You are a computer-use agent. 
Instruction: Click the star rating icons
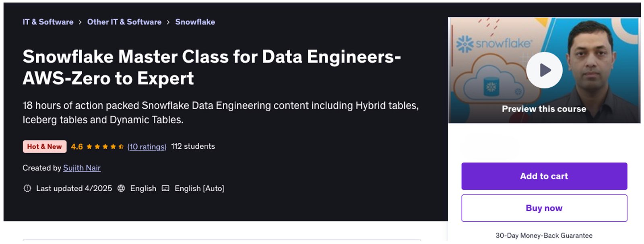point(105,147)
